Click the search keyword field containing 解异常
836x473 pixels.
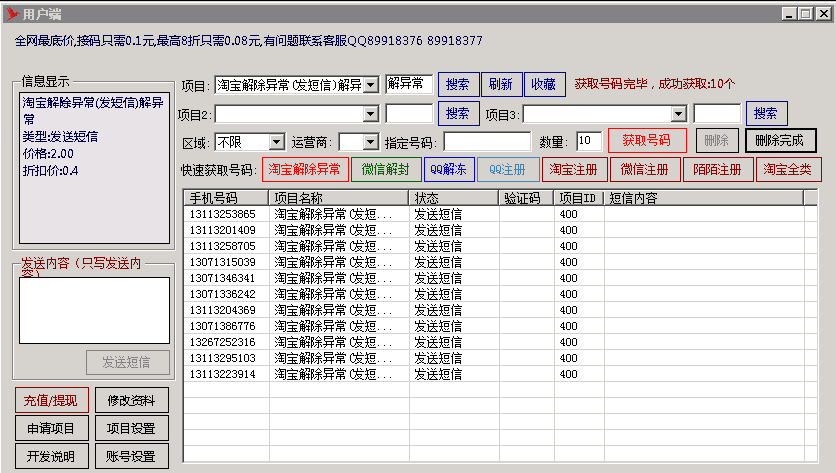point(408,84)
